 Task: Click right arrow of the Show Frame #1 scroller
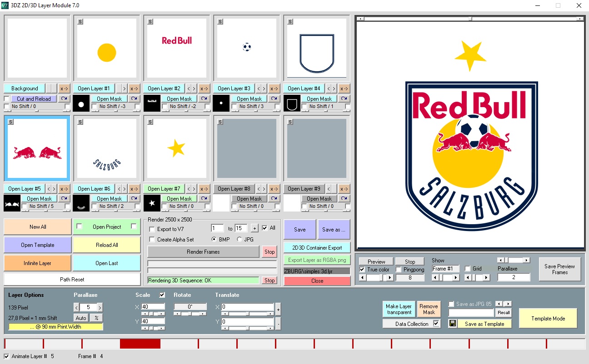pyautogui.click(x=457, y=278)
